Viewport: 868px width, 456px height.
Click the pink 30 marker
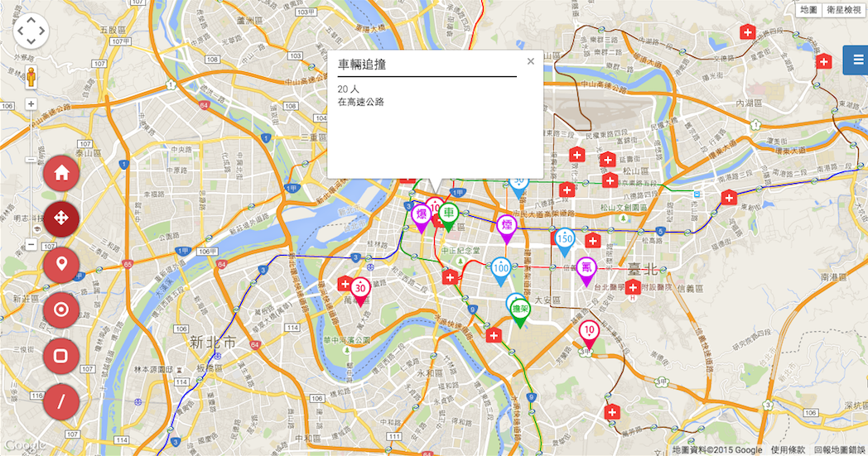click(360, 291)
